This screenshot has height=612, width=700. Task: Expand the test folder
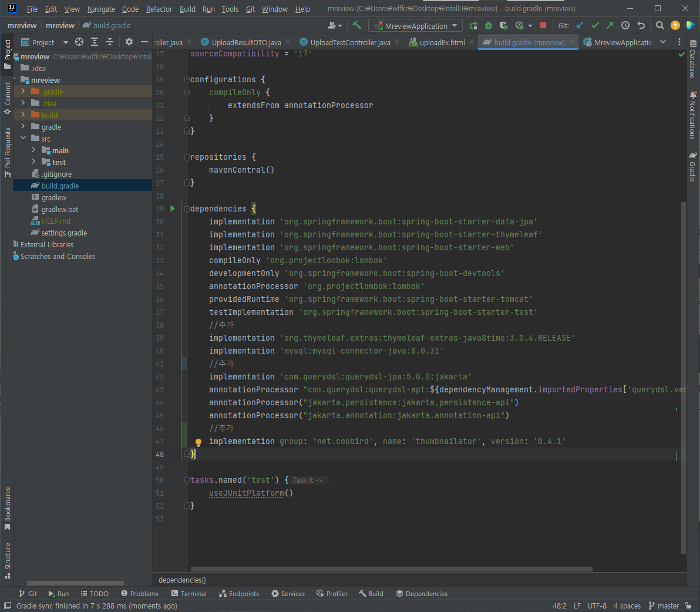coord(34,162)
